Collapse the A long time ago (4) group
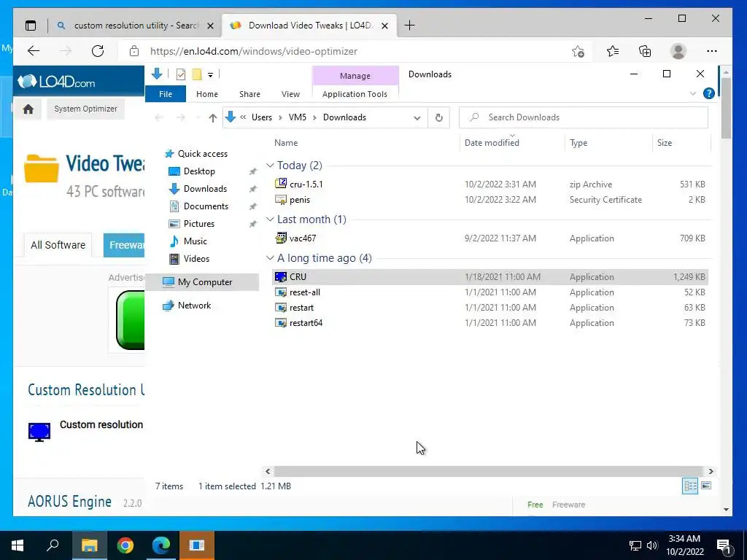 click(x=270, y=257)
